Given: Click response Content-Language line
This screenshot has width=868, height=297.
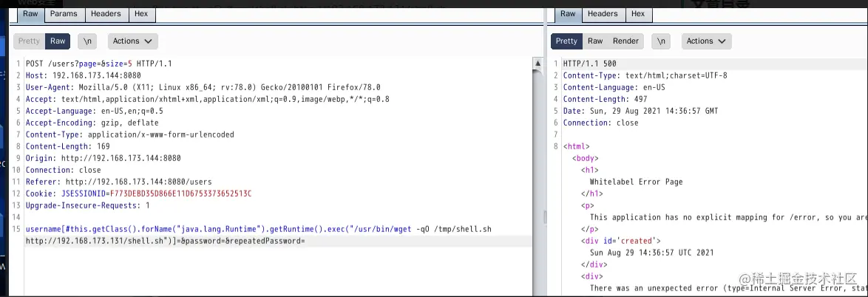Looking at the screenshot, I should pos(614,87).
